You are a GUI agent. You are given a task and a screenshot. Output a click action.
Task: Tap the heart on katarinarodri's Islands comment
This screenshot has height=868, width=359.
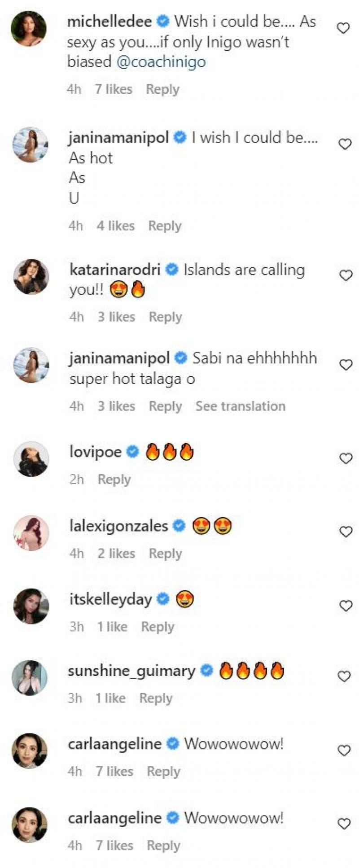click(346, 275)
